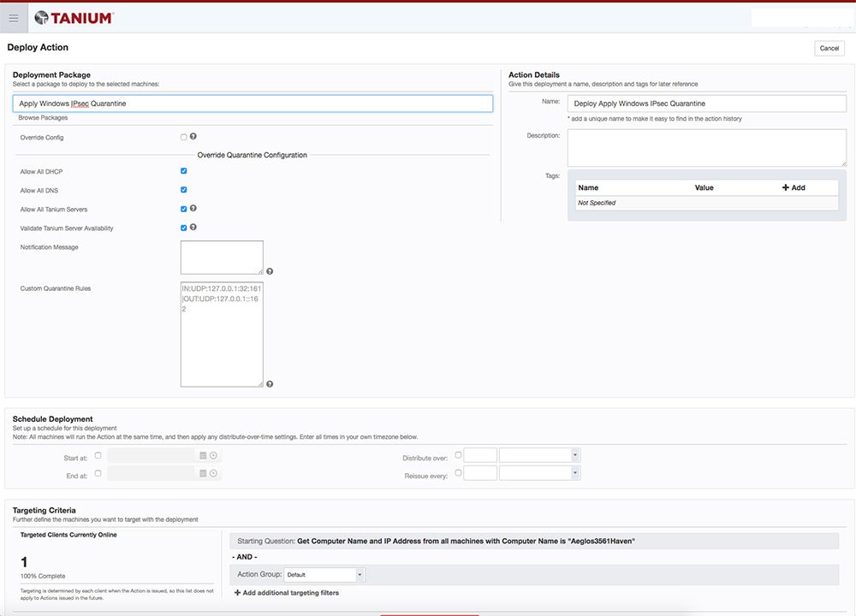Click the plus Add tag button
Viewport: 856px width, 616px height.
coord(794,187)
